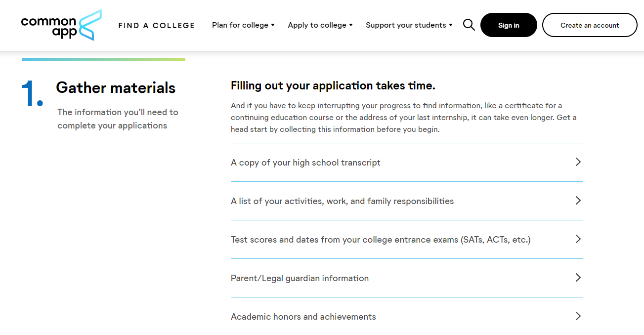644x335 pixels.
Task: Expand Academic honors and achievements section
Action: pos(407,317)
